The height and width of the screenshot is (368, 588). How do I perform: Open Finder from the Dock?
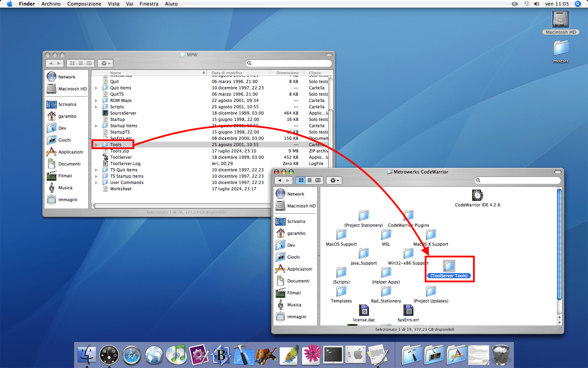tap(86, 355)
